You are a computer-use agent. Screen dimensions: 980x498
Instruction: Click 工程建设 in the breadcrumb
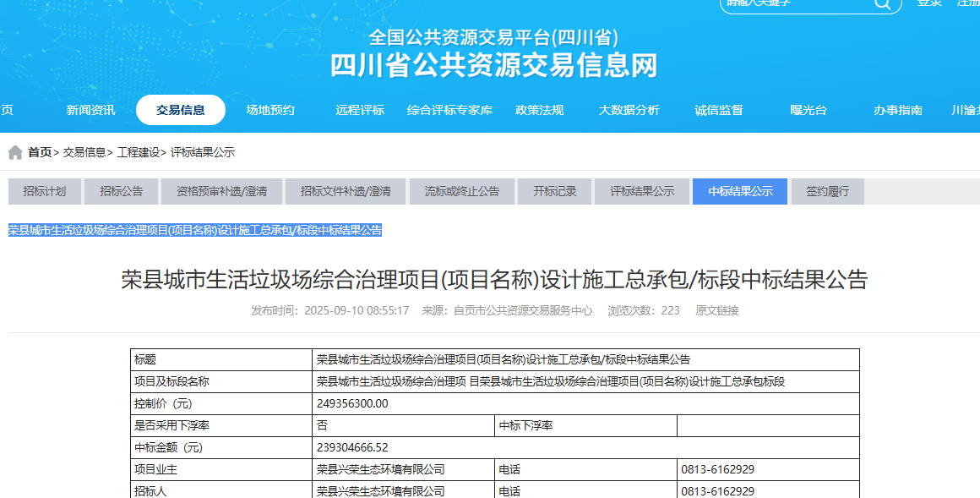coord(138,153)
